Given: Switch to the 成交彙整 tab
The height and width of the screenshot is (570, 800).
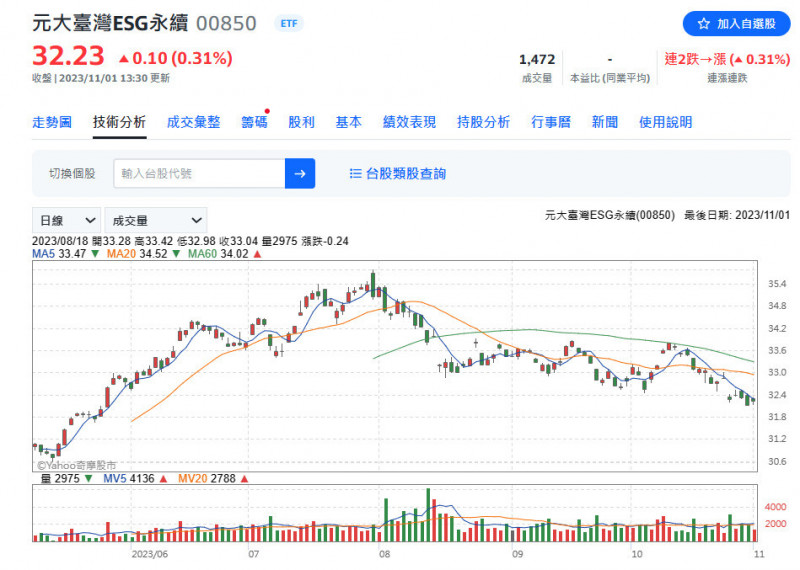Looking at the screenshot, I should tap(193, 122).
